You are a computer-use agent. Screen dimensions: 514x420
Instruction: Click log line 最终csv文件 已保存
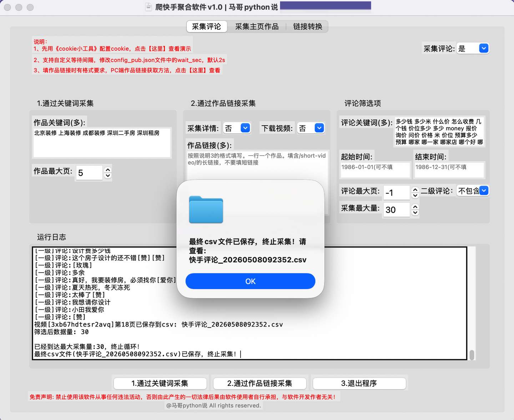click(x=135, y=354)
